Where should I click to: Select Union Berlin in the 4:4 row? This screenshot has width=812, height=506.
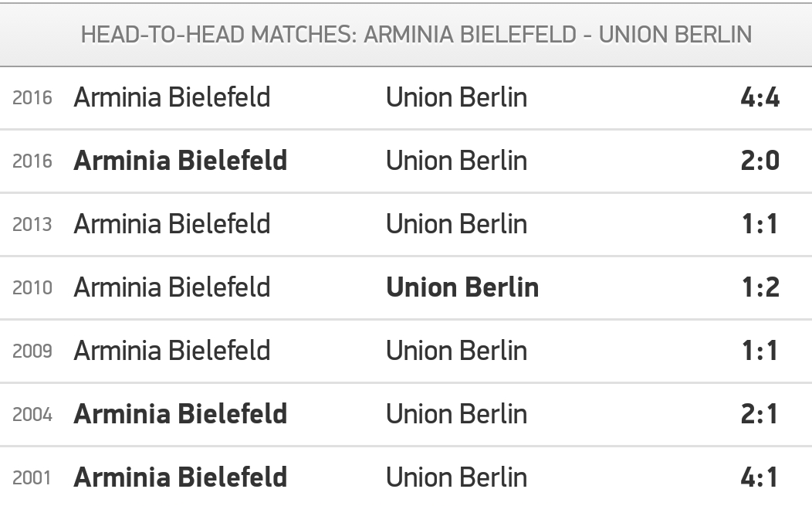(x=457, y=97)
